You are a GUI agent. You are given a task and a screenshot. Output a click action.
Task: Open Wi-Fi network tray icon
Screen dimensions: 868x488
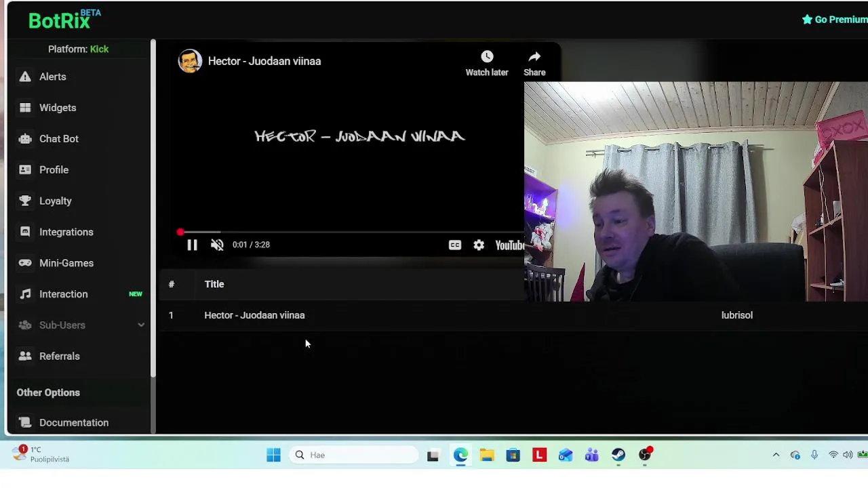(x=833, y=455)
